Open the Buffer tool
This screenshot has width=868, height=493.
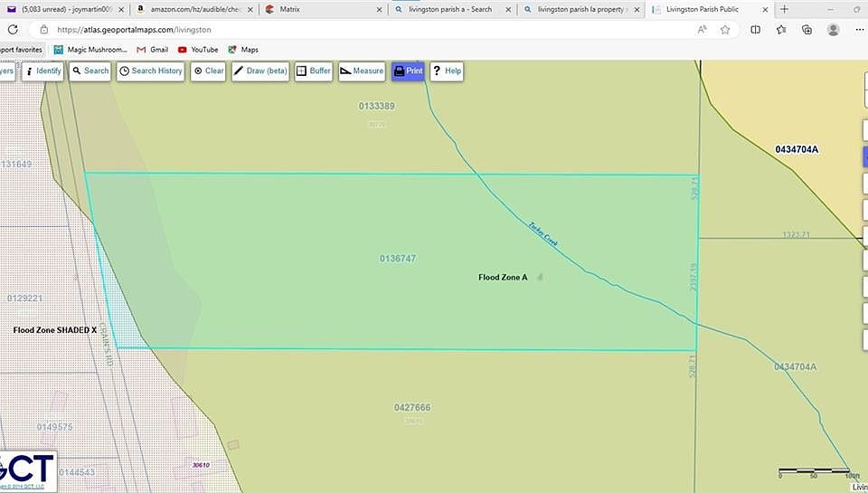[x=314, y=71]
